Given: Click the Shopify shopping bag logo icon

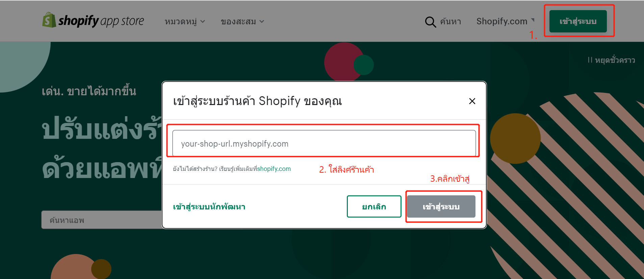Looking at the screenshot, I should coord(49,20).
